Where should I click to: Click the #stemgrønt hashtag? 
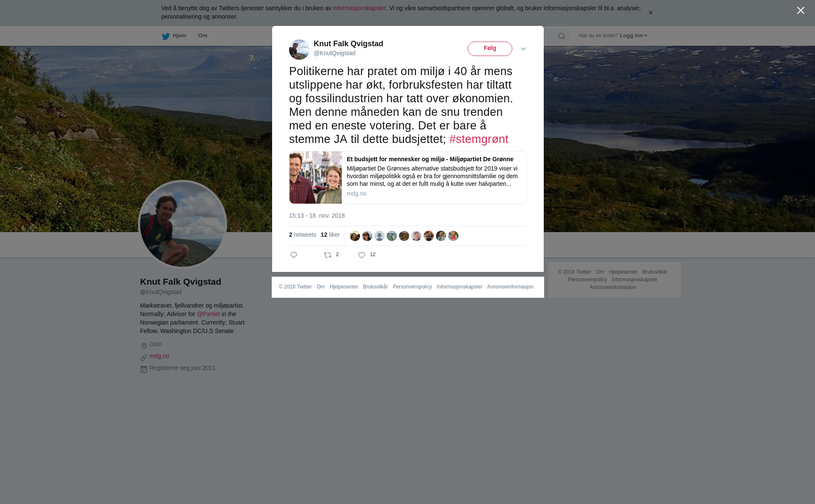click(479, 139)
